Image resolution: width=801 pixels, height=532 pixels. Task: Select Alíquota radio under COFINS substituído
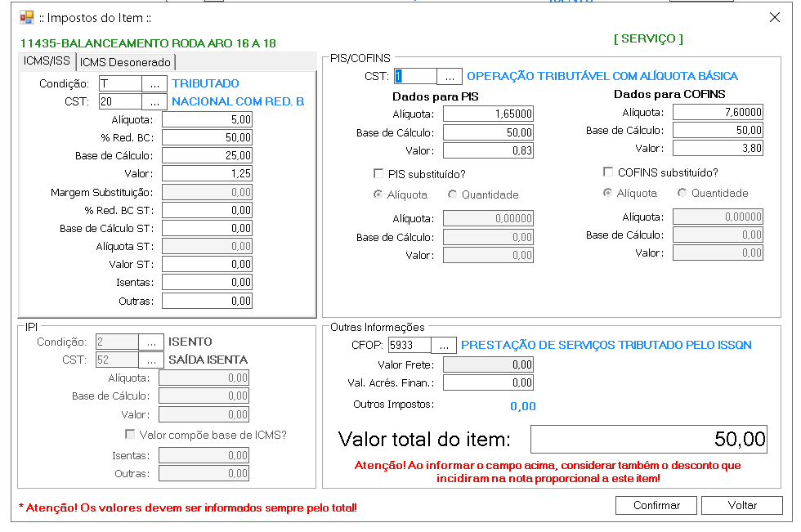(x=607, y=193)
